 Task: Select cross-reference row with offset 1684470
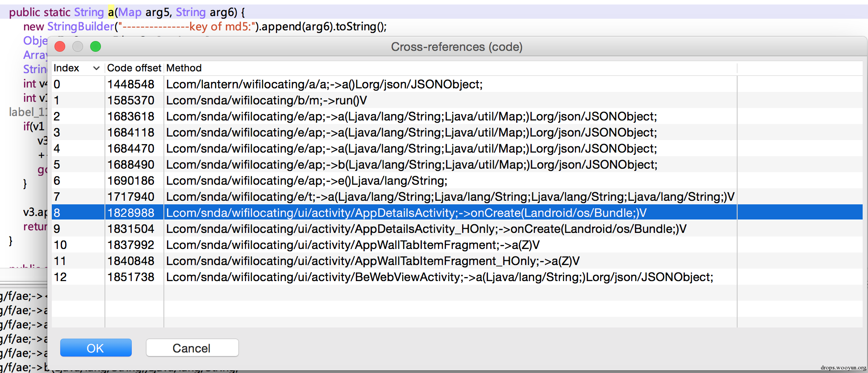[457, 149]
